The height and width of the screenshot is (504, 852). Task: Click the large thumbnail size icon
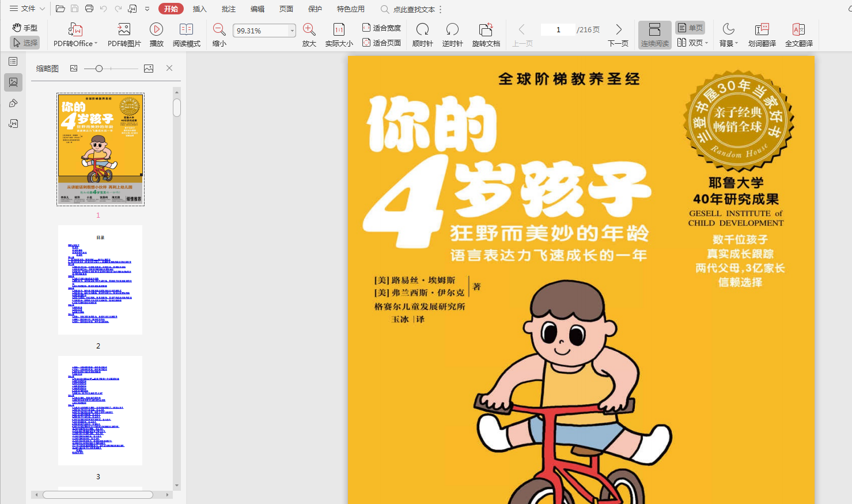point(149,68)
